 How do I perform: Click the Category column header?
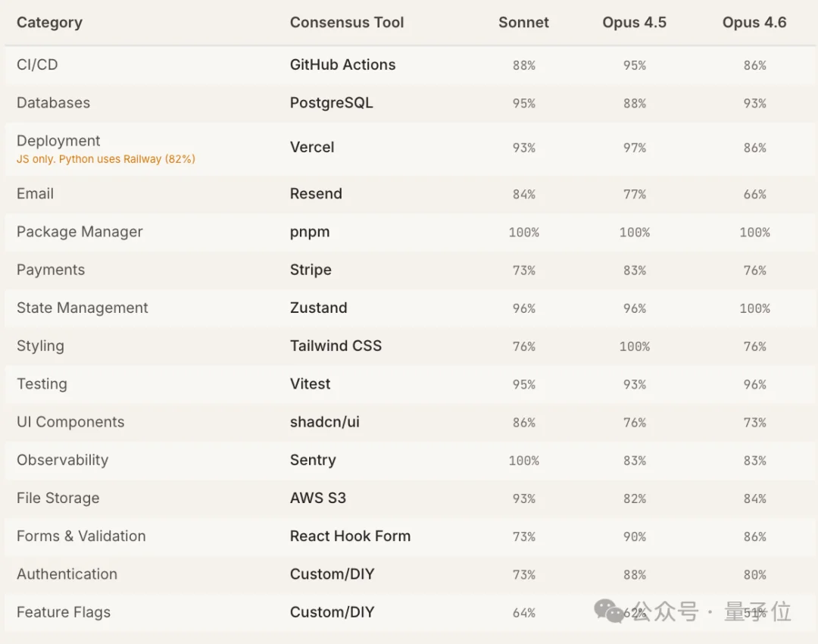point(49,23)
